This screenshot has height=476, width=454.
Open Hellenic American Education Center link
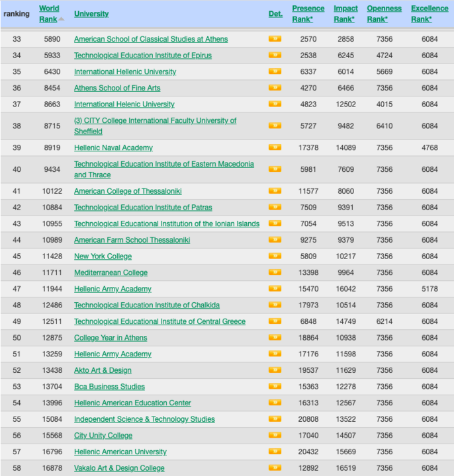coord(132,403)
